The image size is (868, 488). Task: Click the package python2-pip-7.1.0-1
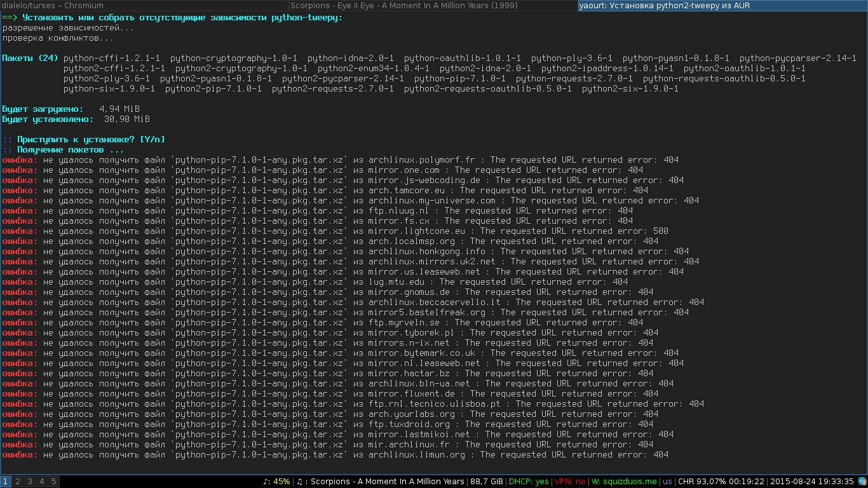[214, 89]
